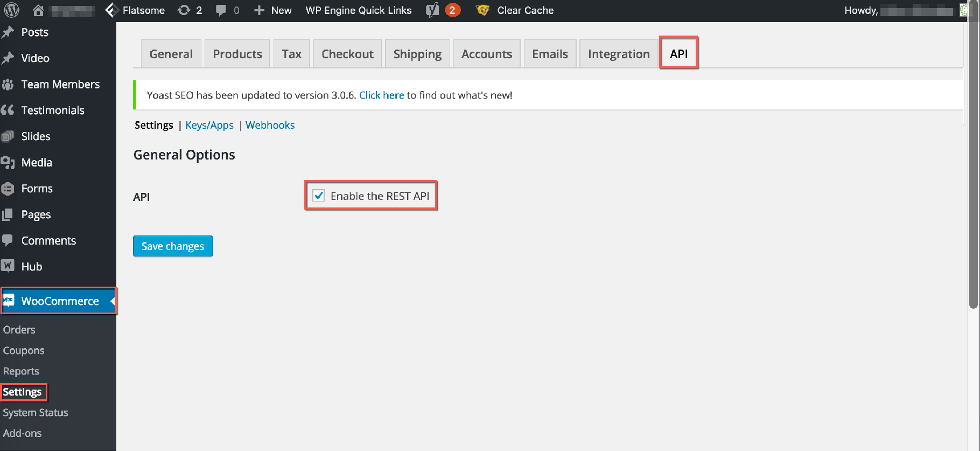This screenshot has height=451, width=980.
Task: Open the comments bubble icon in toolbar
Action: tap(221, 10)
